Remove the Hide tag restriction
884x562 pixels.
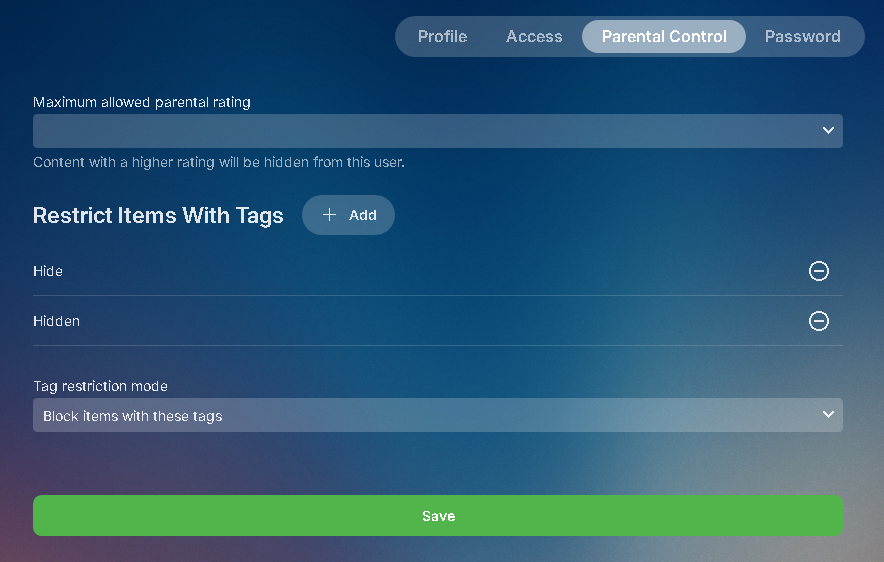[819, 271]
